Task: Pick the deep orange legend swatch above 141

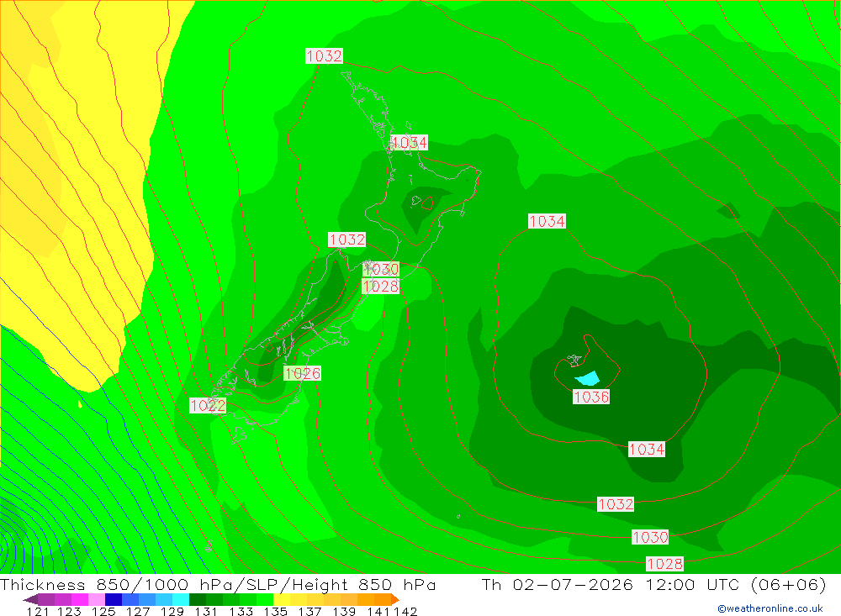Action: (x=383, y=599)
